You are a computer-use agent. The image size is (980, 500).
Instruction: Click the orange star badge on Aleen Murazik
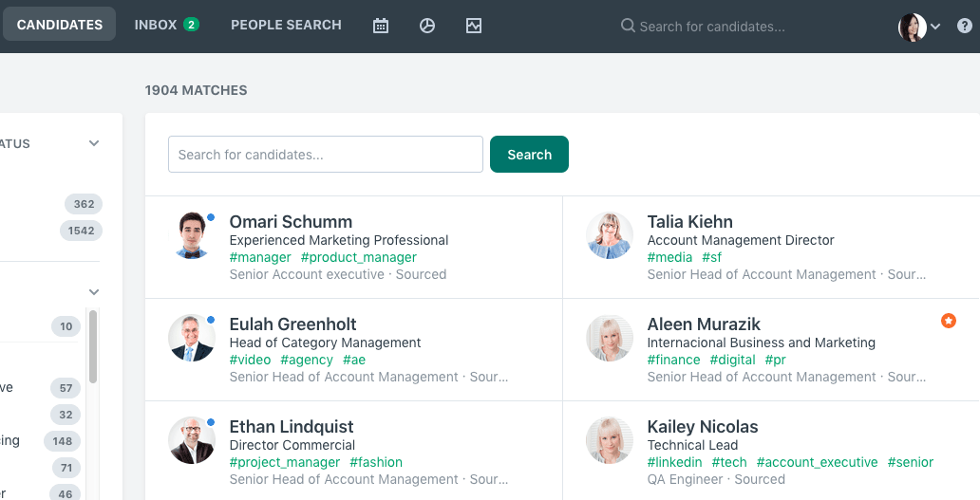coord(948,321)
